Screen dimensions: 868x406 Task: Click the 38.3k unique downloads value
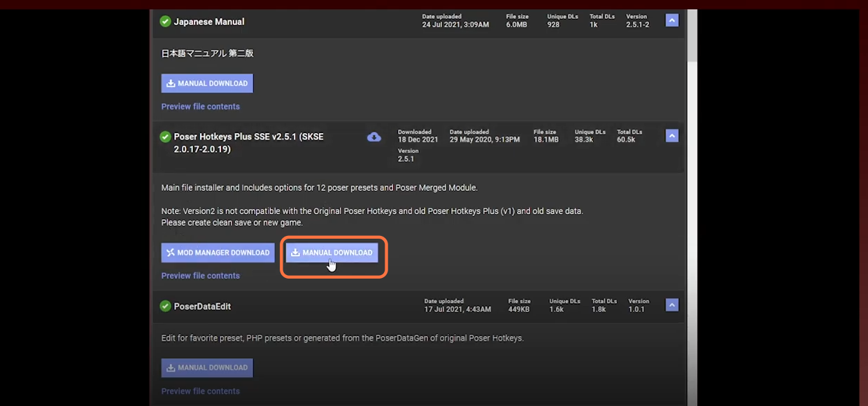click(584, 140)
